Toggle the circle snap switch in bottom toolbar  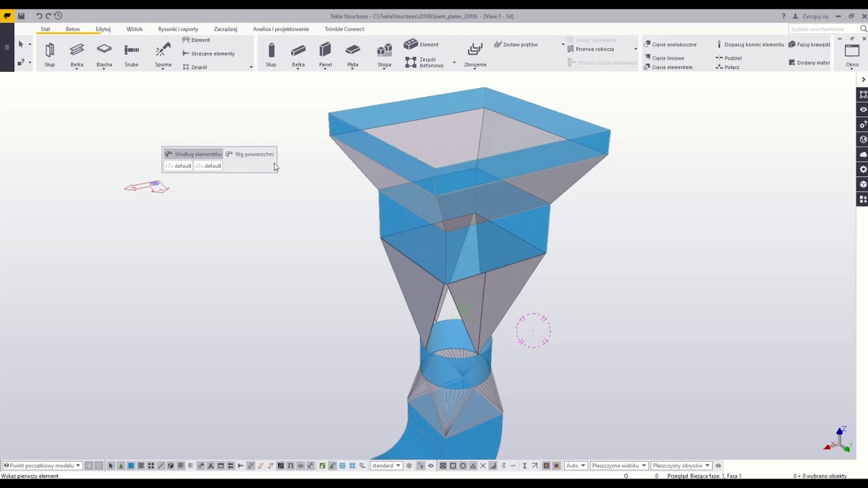point(463,466)
